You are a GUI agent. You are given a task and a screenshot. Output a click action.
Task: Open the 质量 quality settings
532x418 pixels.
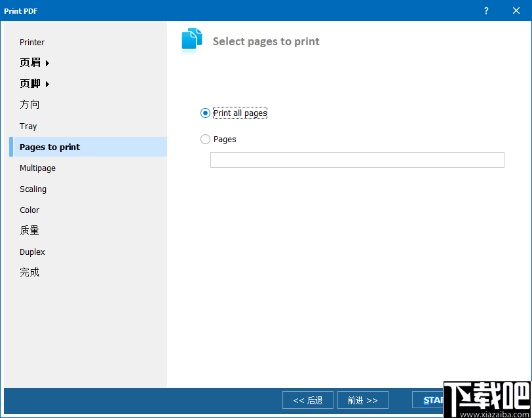click(29, 230)
